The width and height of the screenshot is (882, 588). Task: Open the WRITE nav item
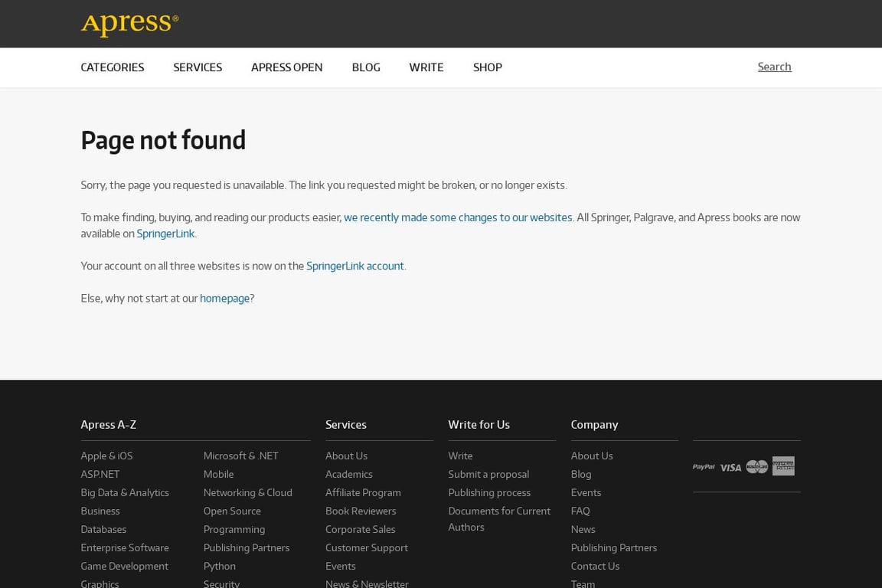click(x=426, y=67)
